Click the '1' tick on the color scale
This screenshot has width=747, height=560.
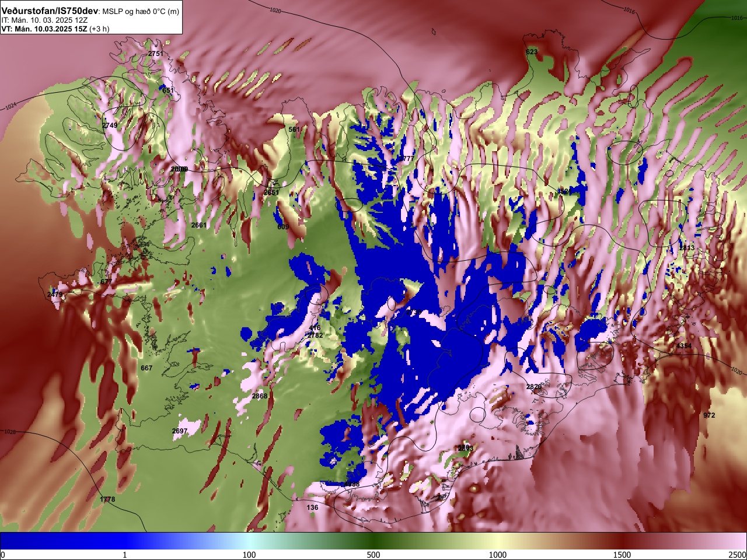tap(124, 555)
